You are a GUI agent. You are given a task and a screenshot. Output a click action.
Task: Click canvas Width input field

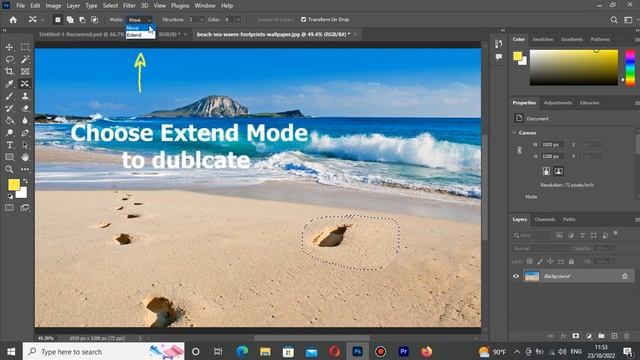(x=551, y=144)
